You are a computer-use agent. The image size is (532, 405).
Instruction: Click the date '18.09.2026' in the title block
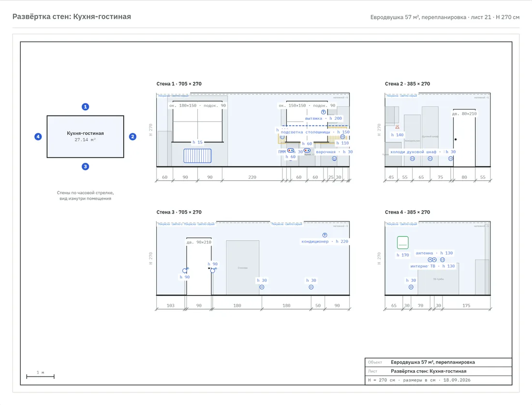click(x=457, y=380)
